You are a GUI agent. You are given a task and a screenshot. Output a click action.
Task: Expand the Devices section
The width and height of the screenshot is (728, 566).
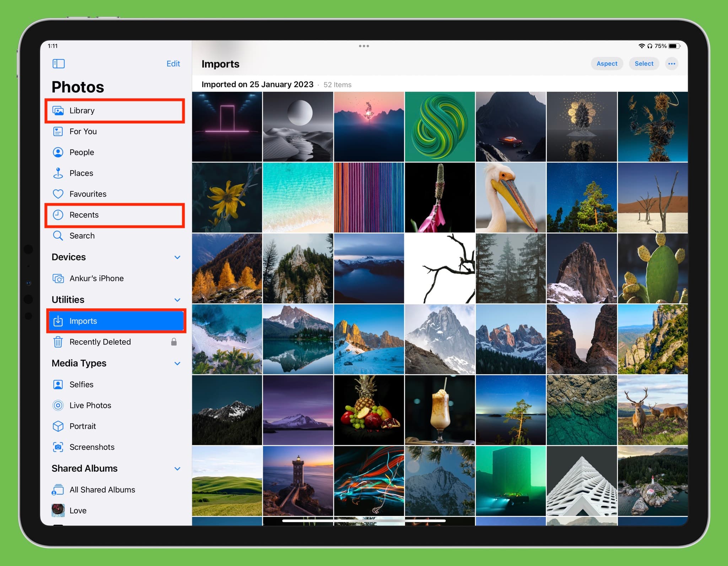click(177, 256)
